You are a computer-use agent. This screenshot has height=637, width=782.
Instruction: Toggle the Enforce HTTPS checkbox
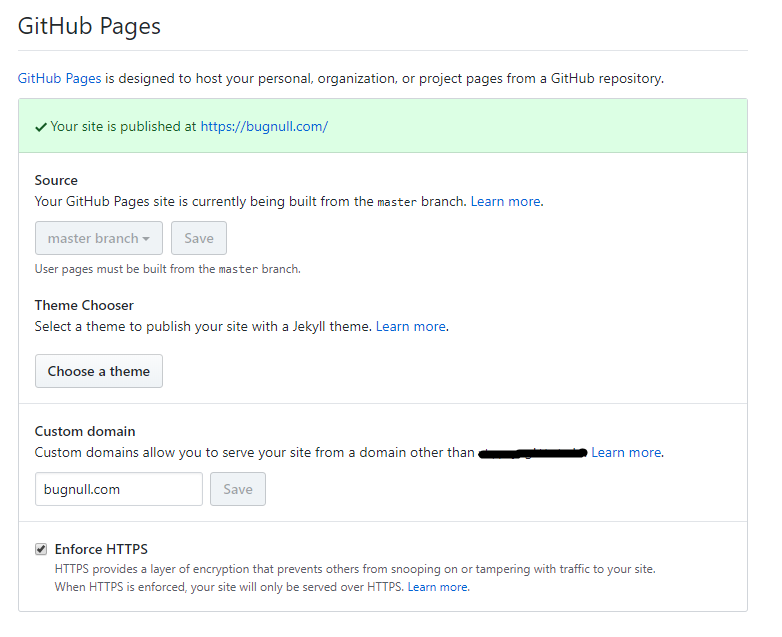41,549
